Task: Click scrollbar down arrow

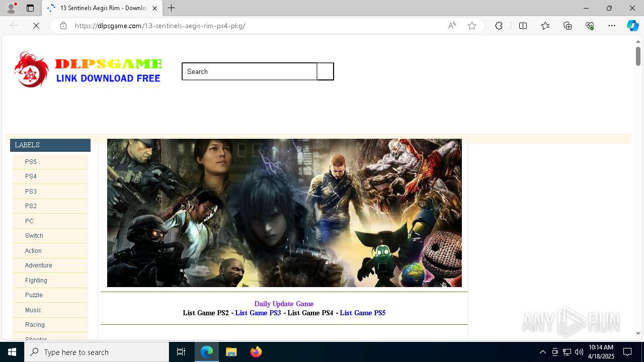Action: [x=638, y=333]
